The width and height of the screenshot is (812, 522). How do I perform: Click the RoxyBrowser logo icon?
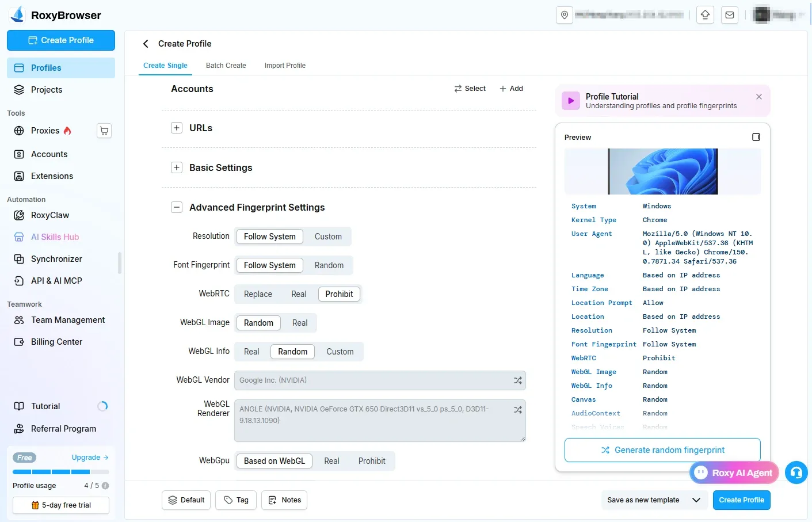click(17, 14)
